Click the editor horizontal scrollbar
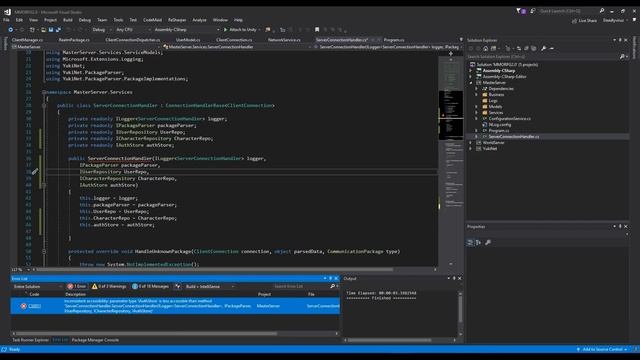 (214, 269)
